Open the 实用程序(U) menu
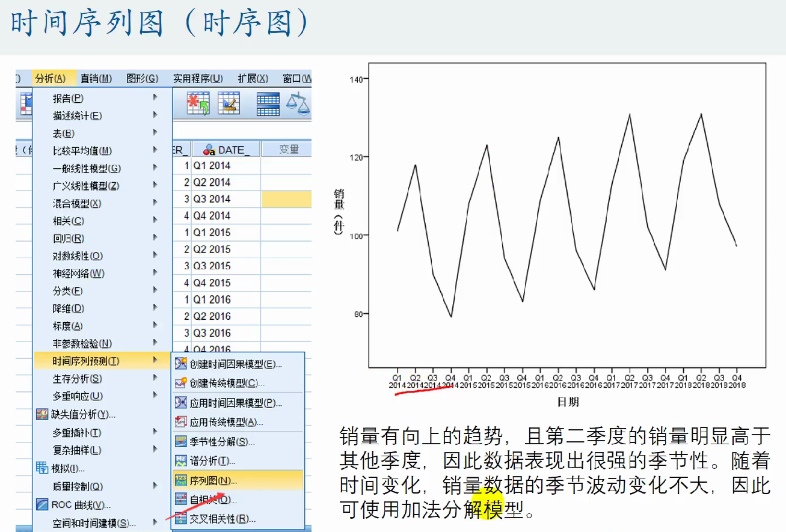Screen dimensions: 786x532 198,78
